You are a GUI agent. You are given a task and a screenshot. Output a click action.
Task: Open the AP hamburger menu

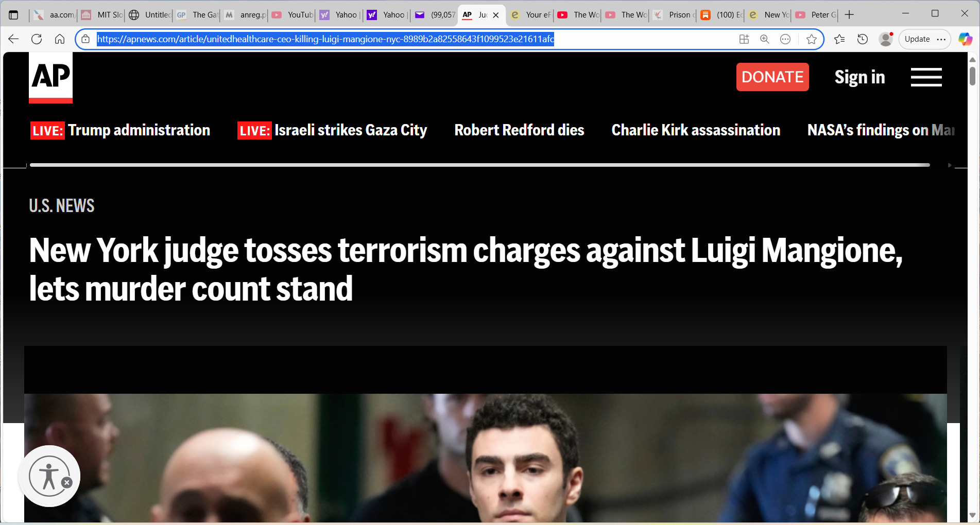click(x=926, y=77)
